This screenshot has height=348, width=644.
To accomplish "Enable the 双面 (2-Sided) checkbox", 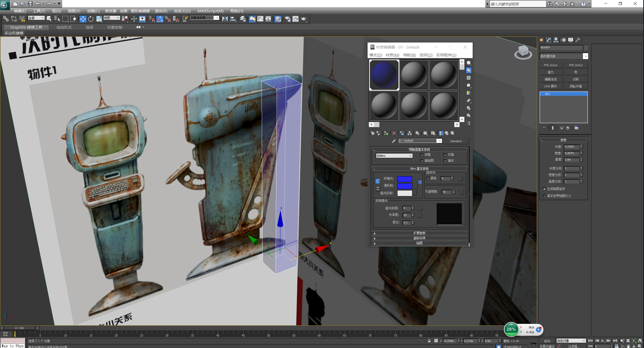I will (x=445, y=155).
